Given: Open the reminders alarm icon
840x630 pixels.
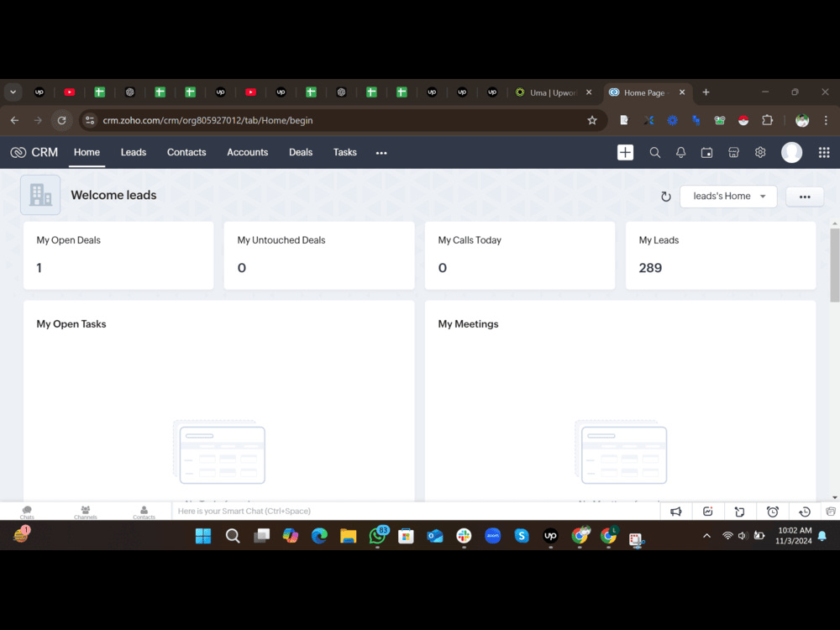Looking at the screenshot, I should click(x=772, y=511).
